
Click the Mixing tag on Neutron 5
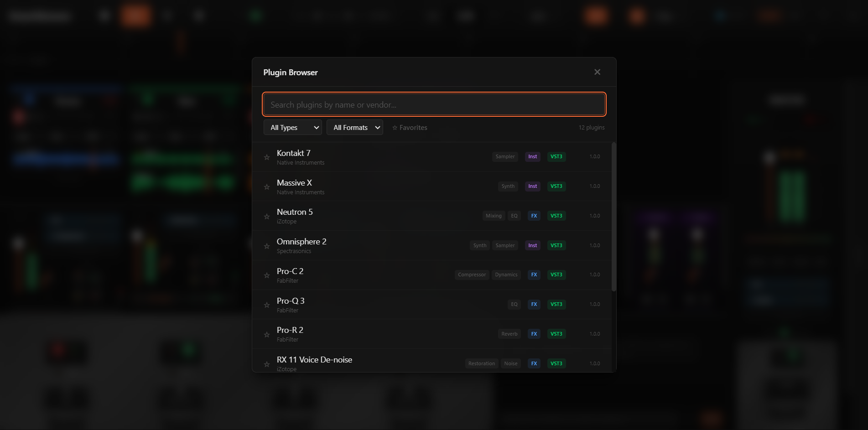pos(494,216)
